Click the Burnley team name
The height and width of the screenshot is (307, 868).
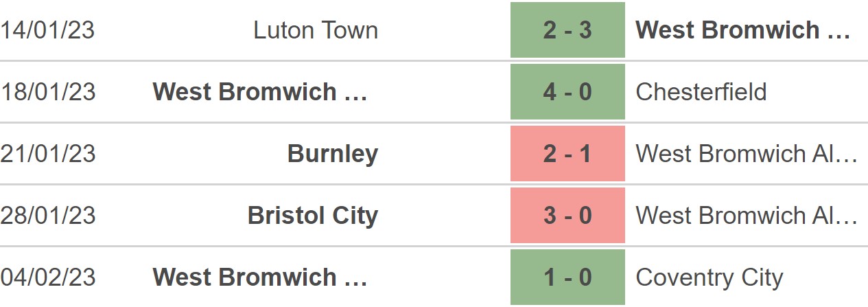coord(333,154)
